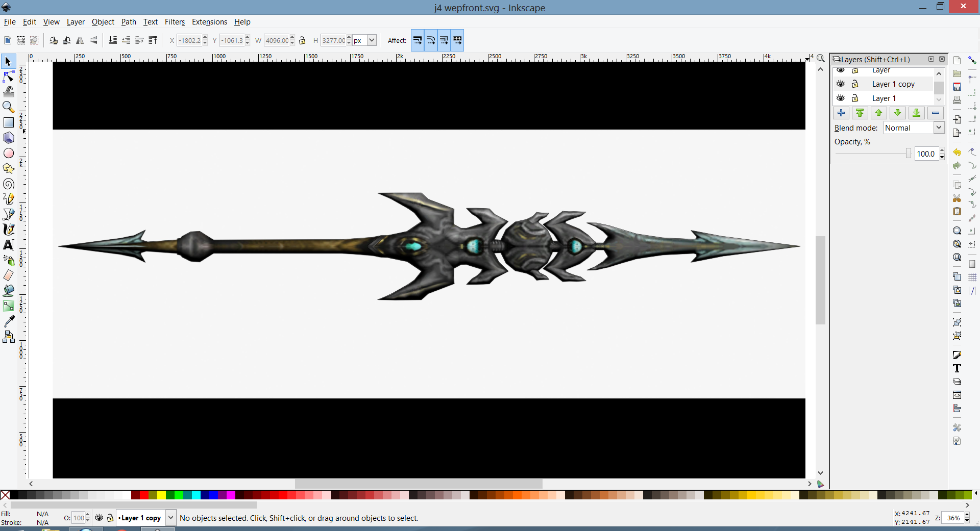
Task: Increase the X position value
Action: (205, 37)
